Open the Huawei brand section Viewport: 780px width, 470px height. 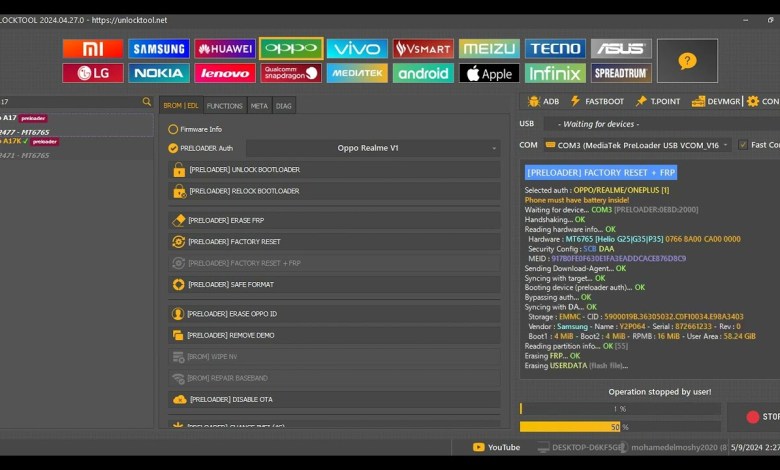[x=225, y=49]
